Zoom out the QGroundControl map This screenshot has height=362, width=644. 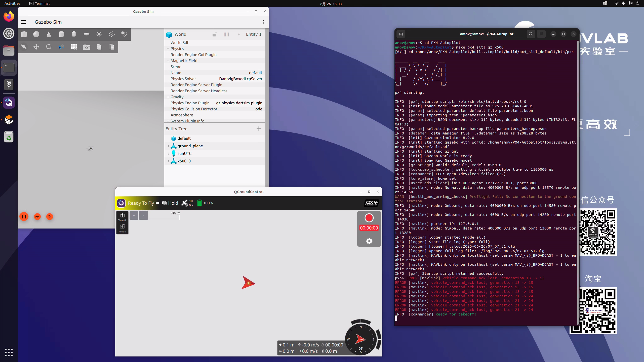[x=144, y=215]
